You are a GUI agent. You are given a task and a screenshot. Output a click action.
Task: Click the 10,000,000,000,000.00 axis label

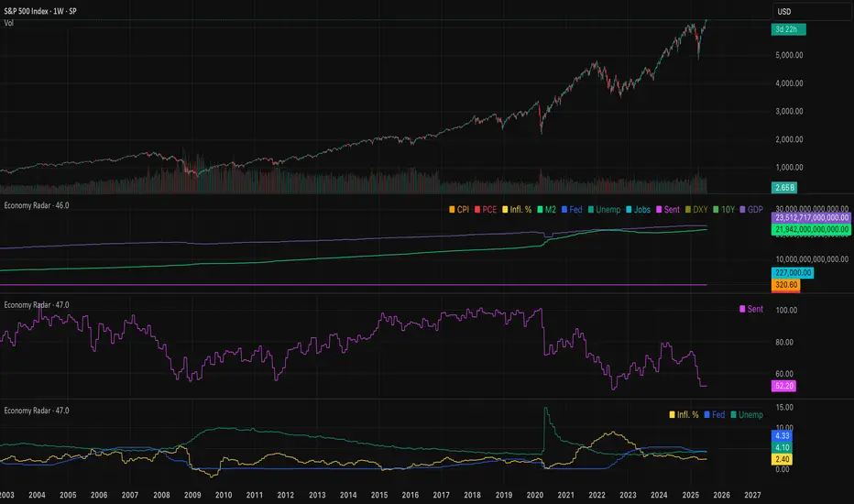click(x=812, y=259)
